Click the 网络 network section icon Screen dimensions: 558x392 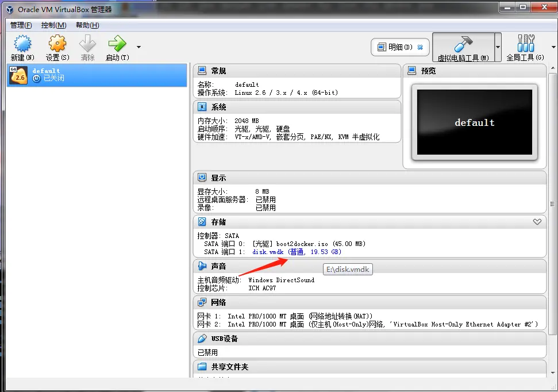[x=202, y=302]
